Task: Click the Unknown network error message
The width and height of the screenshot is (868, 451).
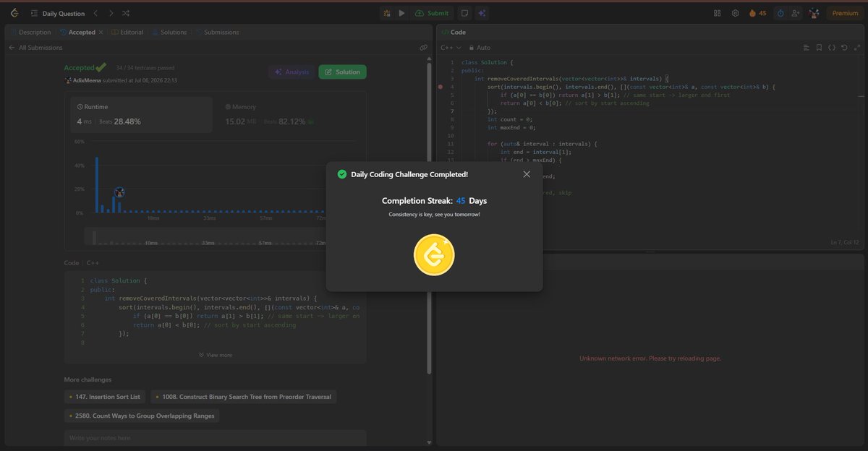Action: coord(650,358)
